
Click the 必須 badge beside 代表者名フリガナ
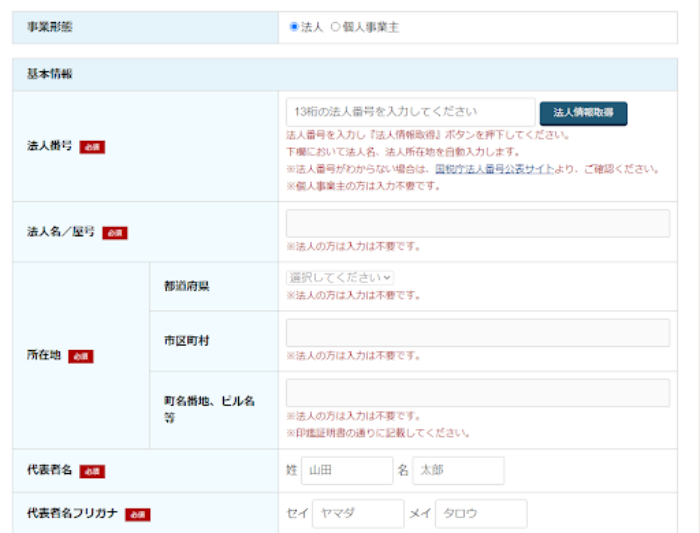pyautogui.click(x=138, y=514)
